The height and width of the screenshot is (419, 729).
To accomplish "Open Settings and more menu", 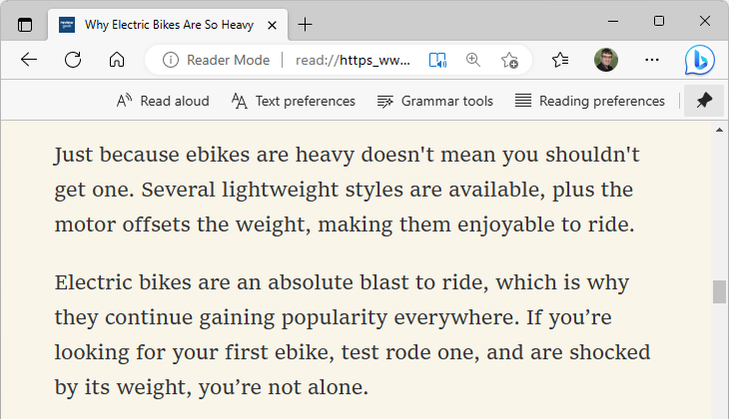I will (652, 60).
